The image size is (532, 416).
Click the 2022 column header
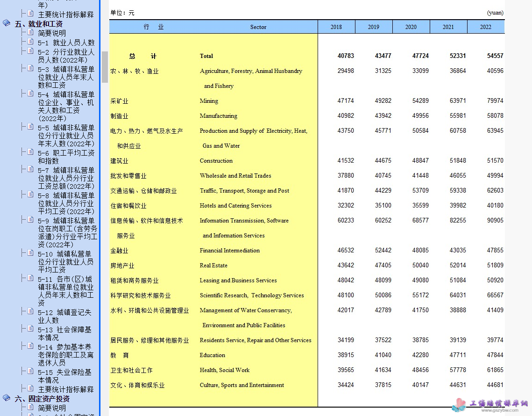(486, 27)
